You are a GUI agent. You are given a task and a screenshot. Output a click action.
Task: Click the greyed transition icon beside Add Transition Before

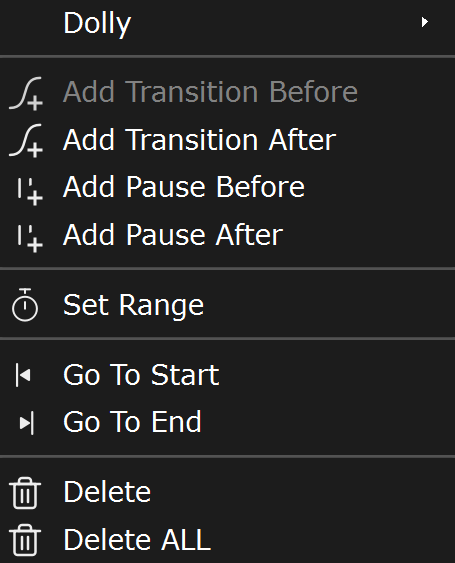pyautogui.click(x=26, y=93)
